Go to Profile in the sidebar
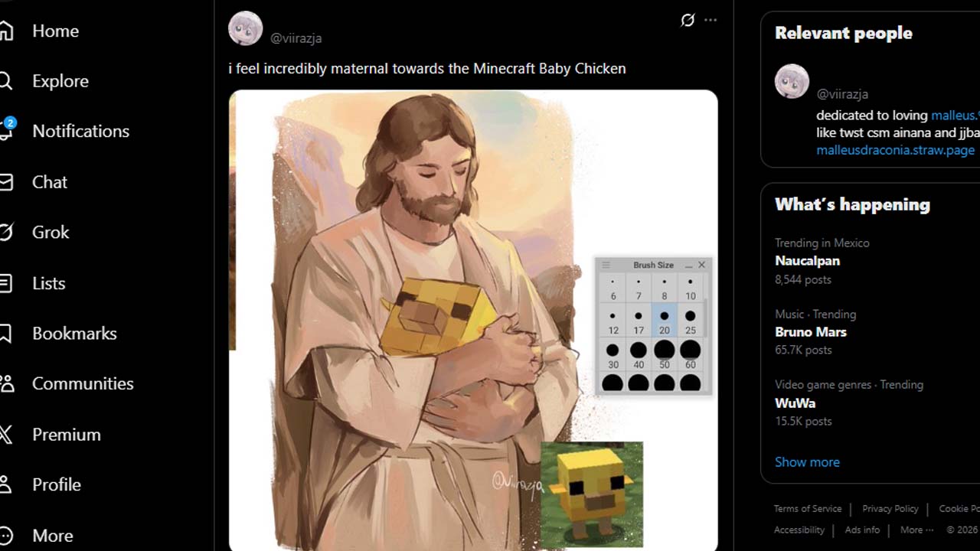This screenshot has height=551, width=980. pos(56,484)
